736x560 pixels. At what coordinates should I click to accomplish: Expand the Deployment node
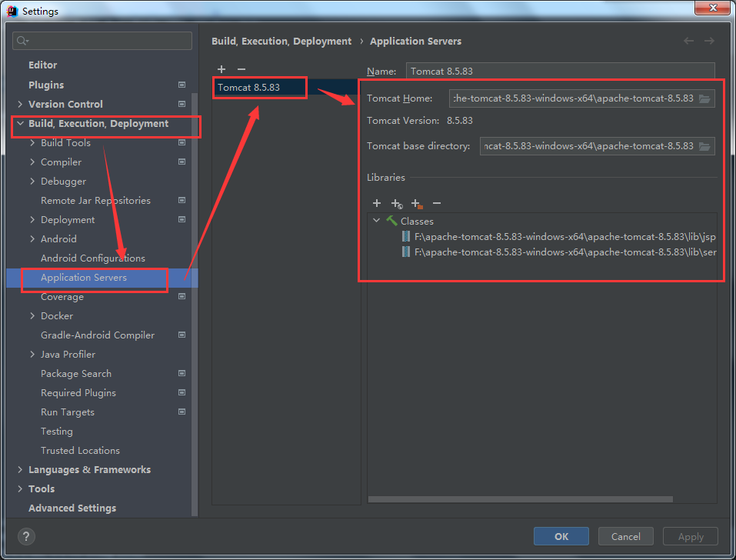click(x=32, y=219)
